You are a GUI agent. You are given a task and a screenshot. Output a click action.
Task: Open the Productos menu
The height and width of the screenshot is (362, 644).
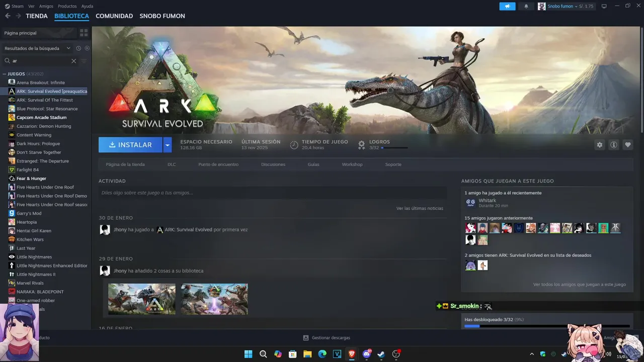coord(67,6)
